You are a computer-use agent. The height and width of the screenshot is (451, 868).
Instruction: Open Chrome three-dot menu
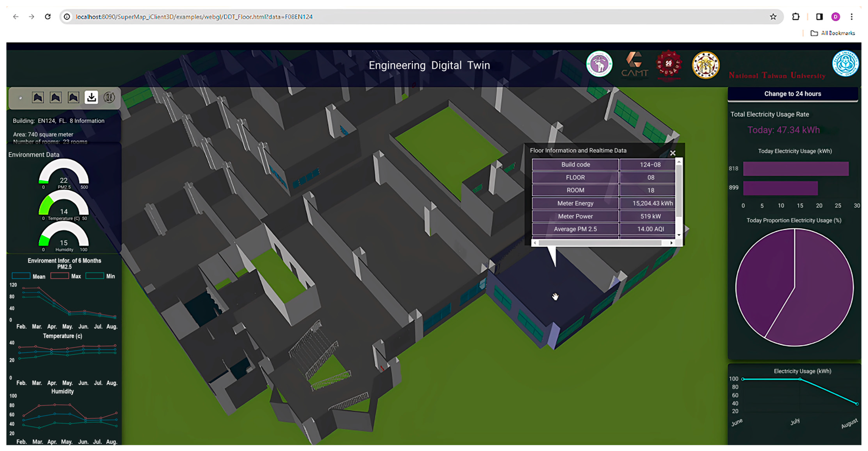852,16
